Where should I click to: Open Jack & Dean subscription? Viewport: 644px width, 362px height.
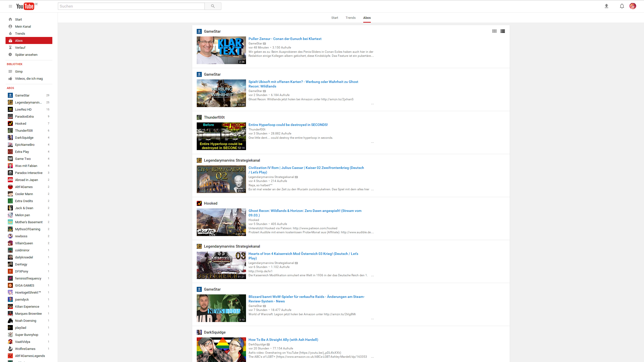29,208
